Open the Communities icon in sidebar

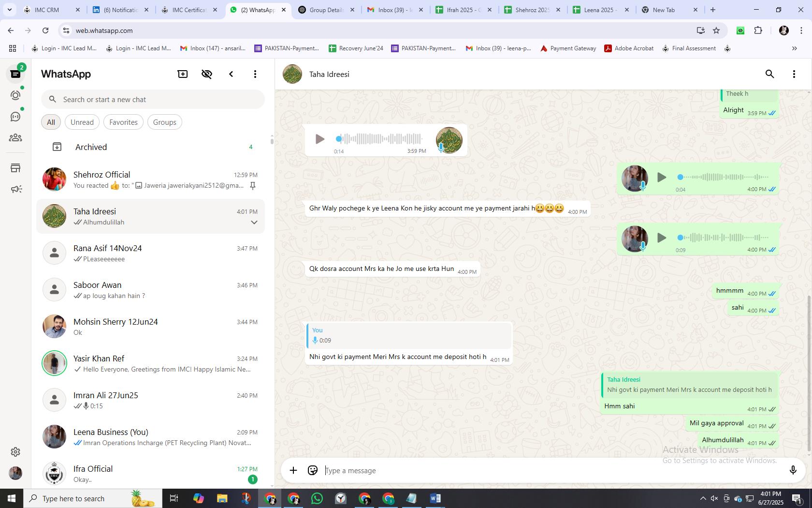click(x=15, y=138)
